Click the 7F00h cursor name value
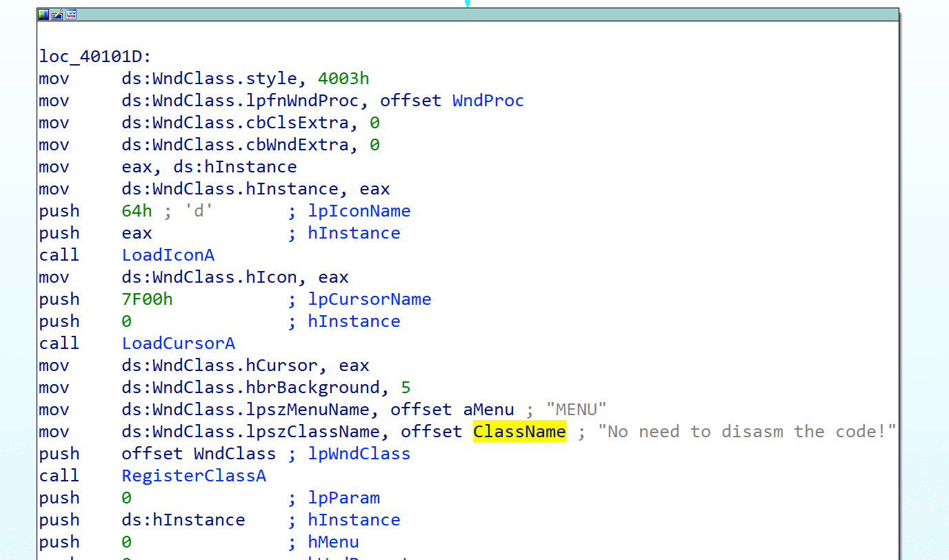Screen dimensions: 949x560 tap(148, 299)
